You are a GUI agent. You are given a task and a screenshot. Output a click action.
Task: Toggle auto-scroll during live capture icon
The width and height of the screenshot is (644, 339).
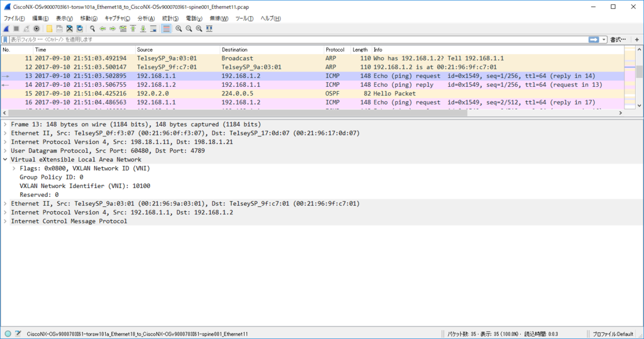[153, 29]
